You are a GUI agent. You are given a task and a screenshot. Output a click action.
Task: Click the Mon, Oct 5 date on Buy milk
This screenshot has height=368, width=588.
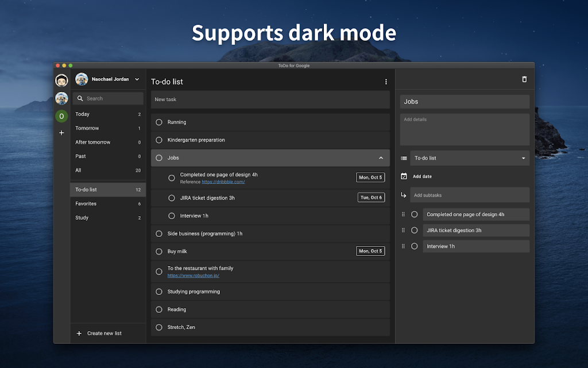[370, 251]
